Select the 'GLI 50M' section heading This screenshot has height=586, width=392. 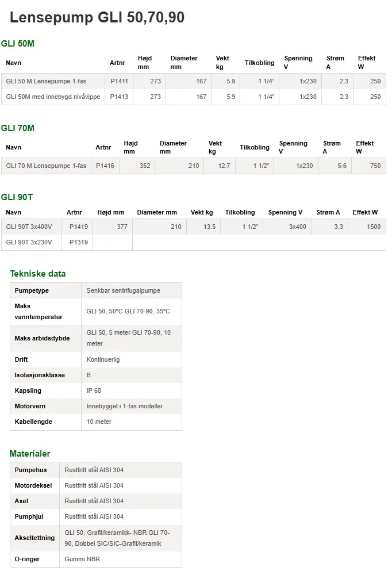point(18,44)
